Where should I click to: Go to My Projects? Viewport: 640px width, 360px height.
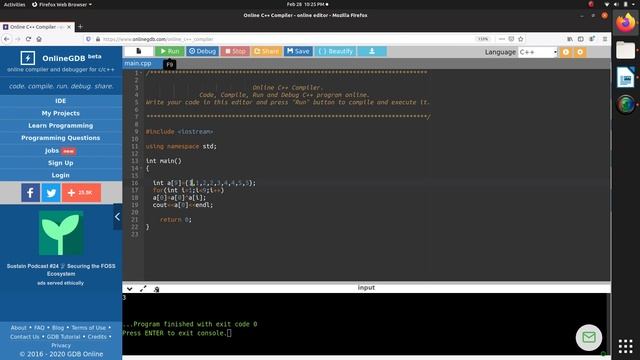(60, 113)
